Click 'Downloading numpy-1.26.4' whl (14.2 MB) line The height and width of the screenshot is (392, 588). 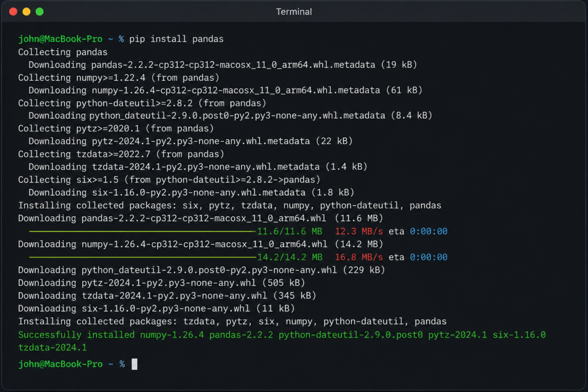click(200, 244)
